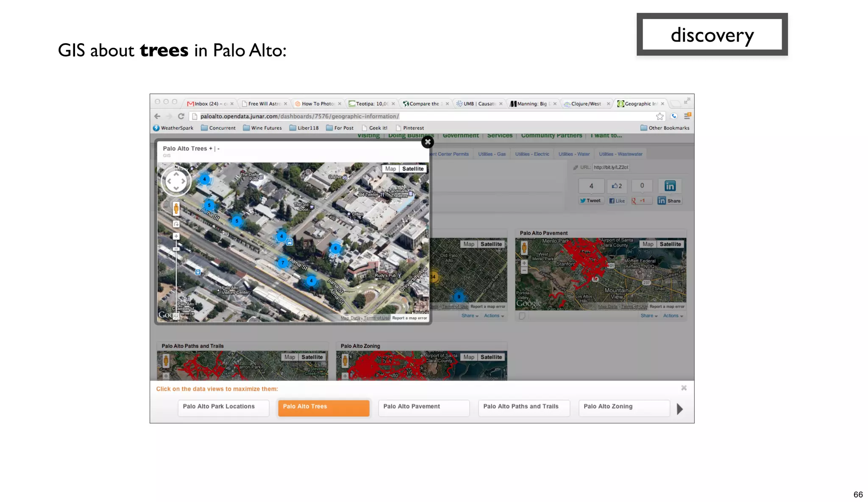Select Satellite on the Palo Alto Pavement map
The width and height of the screenshot is (868, 502).
tap(670, 244)
